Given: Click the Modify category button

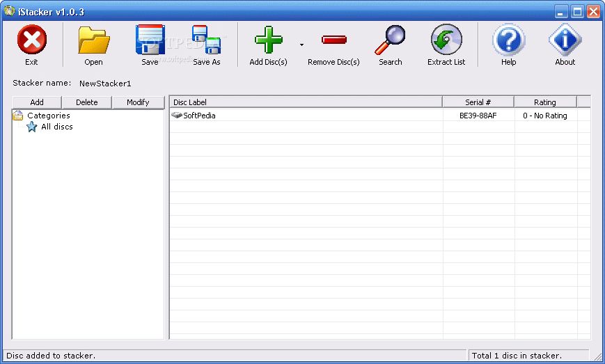Looking at the screenshot, I should point(138,102).
